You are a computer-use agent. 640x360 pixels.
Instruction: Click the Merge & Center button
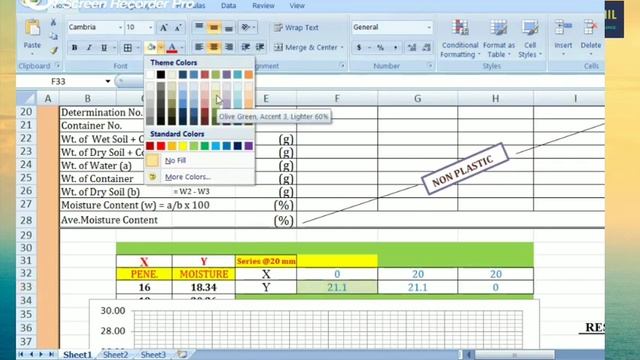(x=306, y=47)
